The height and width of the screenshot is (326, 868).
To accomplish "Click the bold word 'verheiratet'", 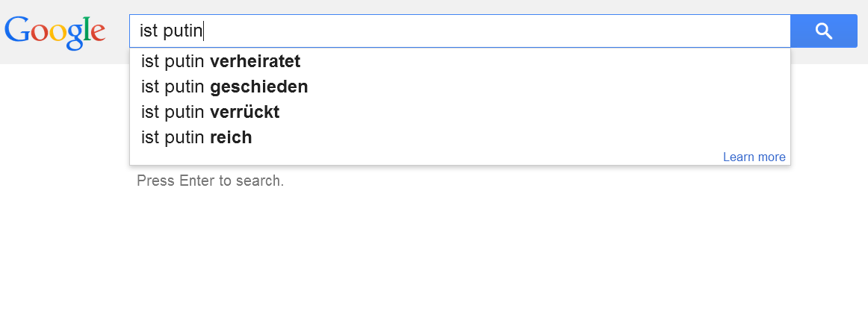I will (255, 62).
